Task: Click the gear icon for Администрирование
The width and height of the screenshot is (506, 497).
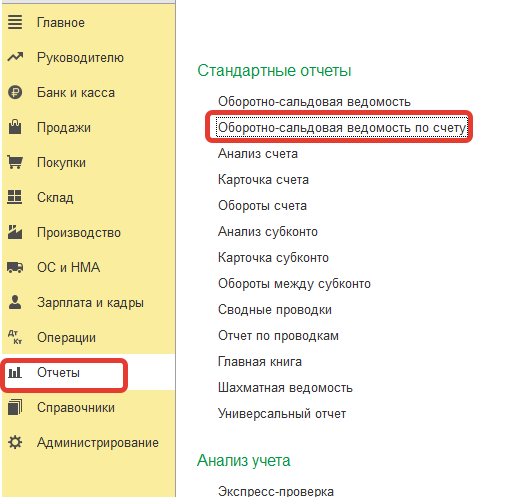Action: [15, 442]
